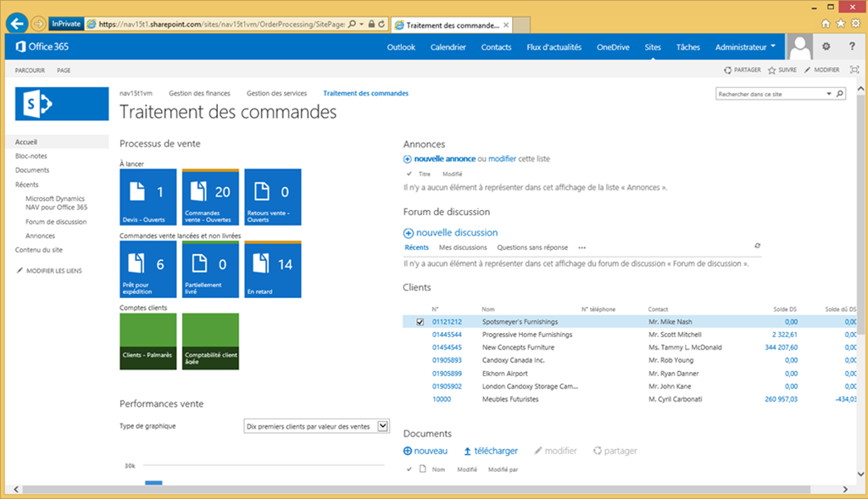Open the En retard tile
This screenshot has height=499, width=868.
pyautogui.click(x=271, y=269)
